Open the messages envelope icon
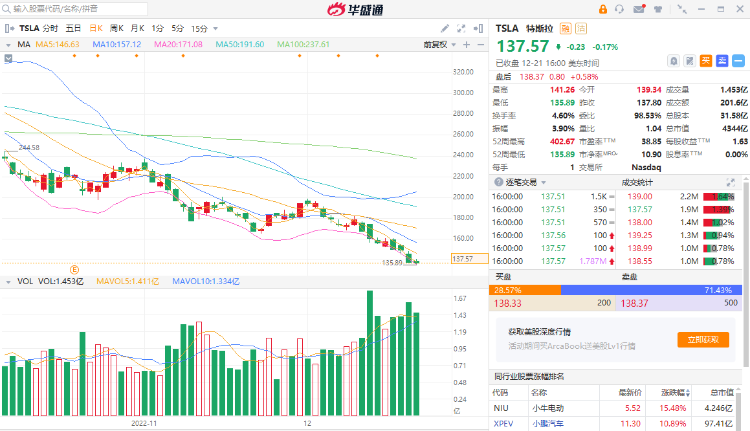The height and width of the screenshot is (431, 750). [x=639, y=9]
